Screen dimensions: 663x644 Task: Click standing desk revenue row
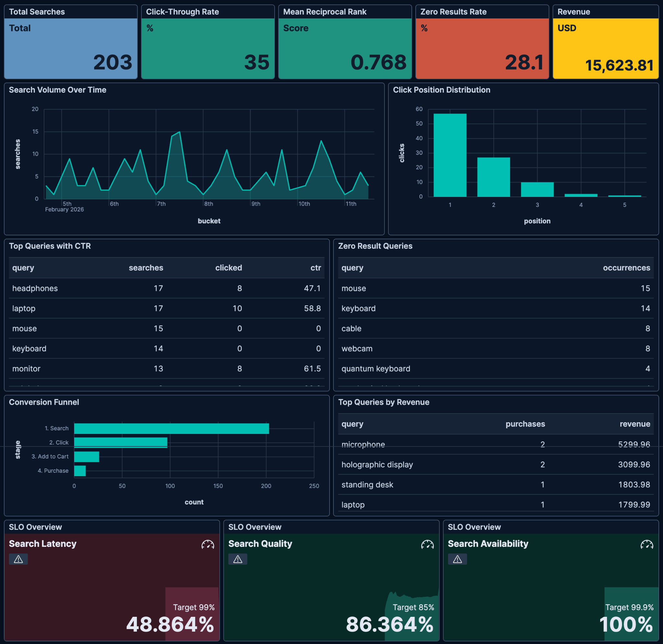496,484
